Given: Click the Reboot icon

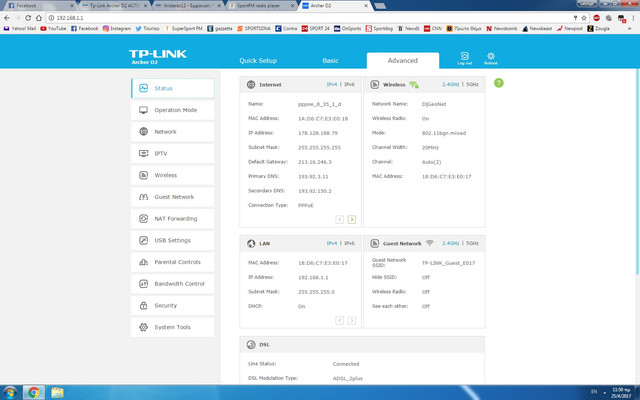Looking at the screenshot, I should point(491,58).
